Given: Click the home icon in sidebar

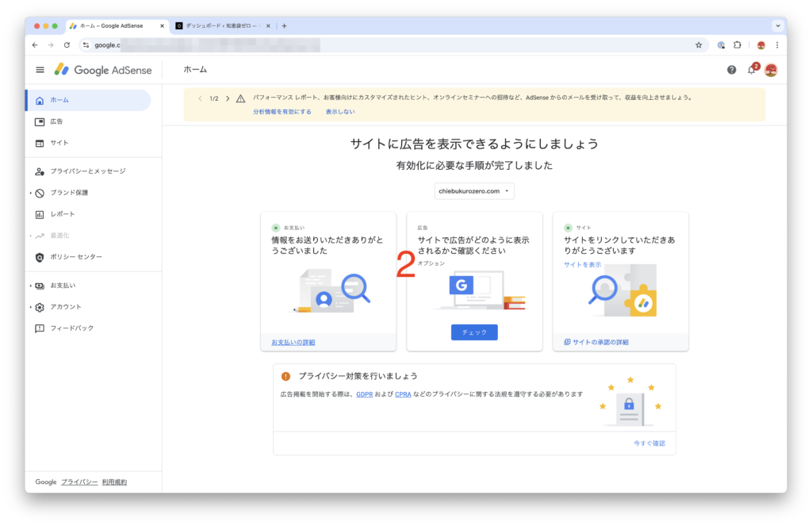Looking at the screenshot, I should click(x=40, y=101).
